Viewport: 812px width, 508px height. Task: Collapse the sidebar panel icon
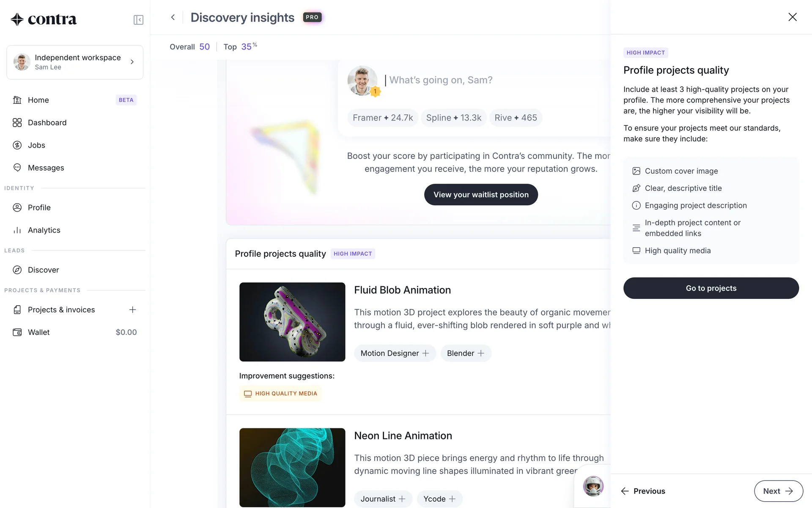pyautogui.click(x=138, y=20)
